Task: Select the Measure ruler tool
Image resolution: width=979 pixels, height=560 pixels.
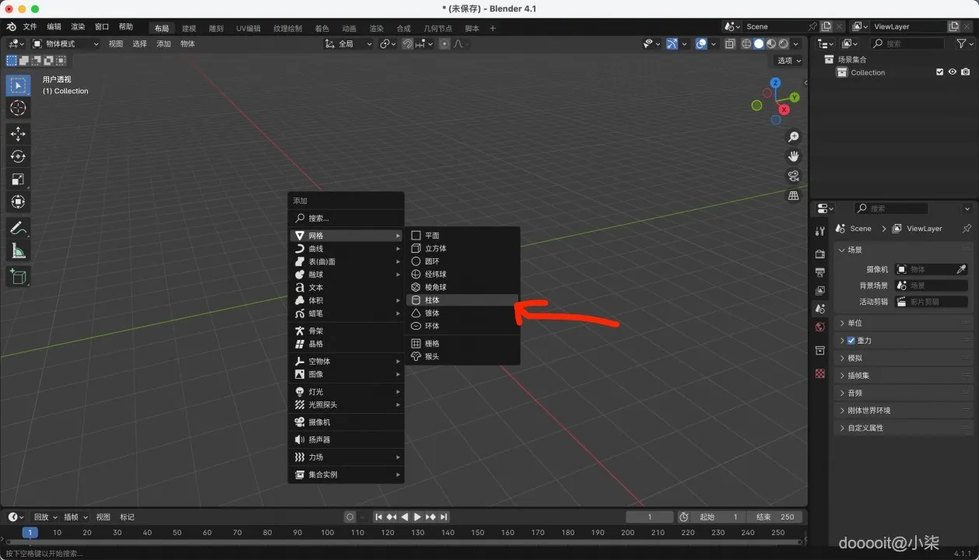Action: pos(18,250)
